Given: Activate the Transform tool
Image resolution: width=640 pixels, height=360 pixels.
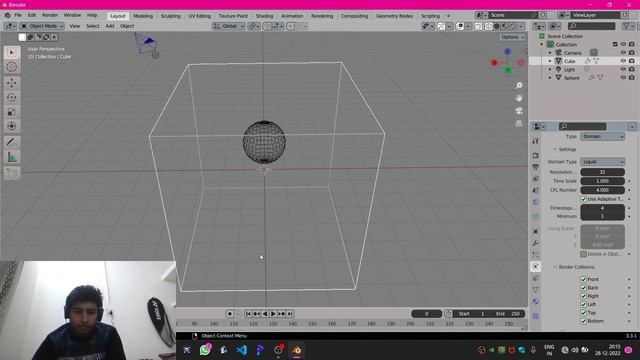Looking at the screenshot, I should (11, 126).
